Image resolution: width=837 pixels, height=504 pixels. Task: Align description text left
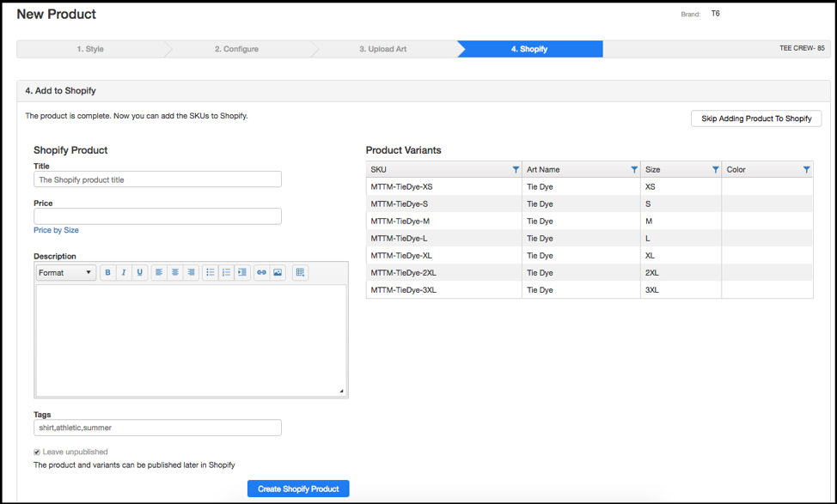(159, 272)
